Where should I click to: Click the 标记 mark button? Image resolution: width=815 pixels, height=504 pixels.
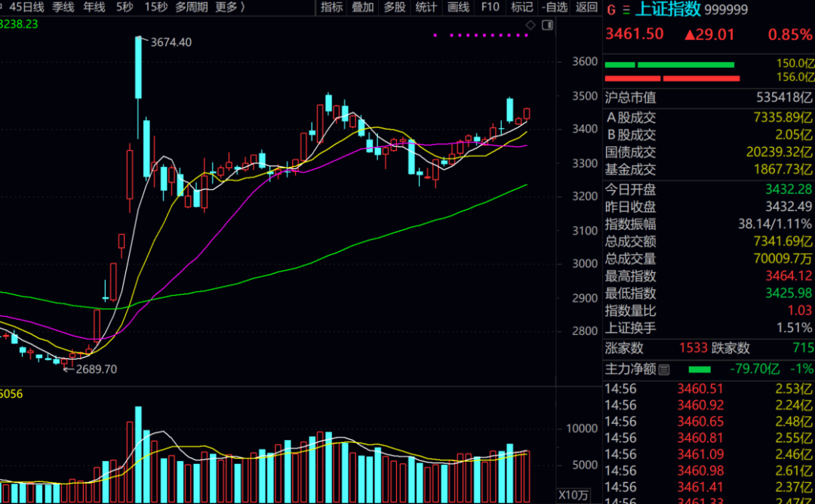click(522, 8)
